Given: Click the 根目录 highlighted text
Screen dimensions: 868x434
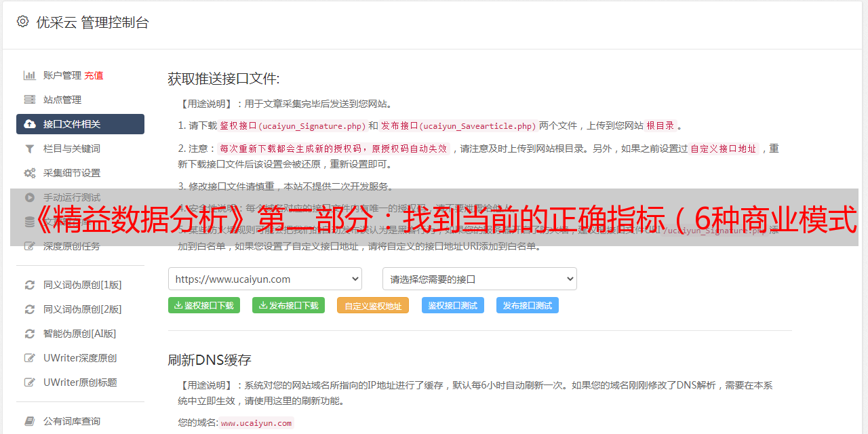Looking at the screenshot, I should [660, 125].
